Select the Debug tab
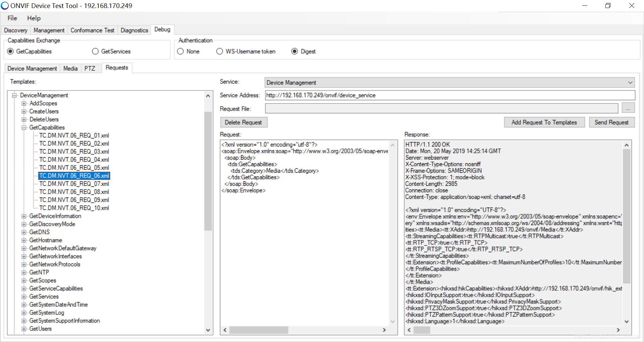The image size is (644, 342). [162, 30]
